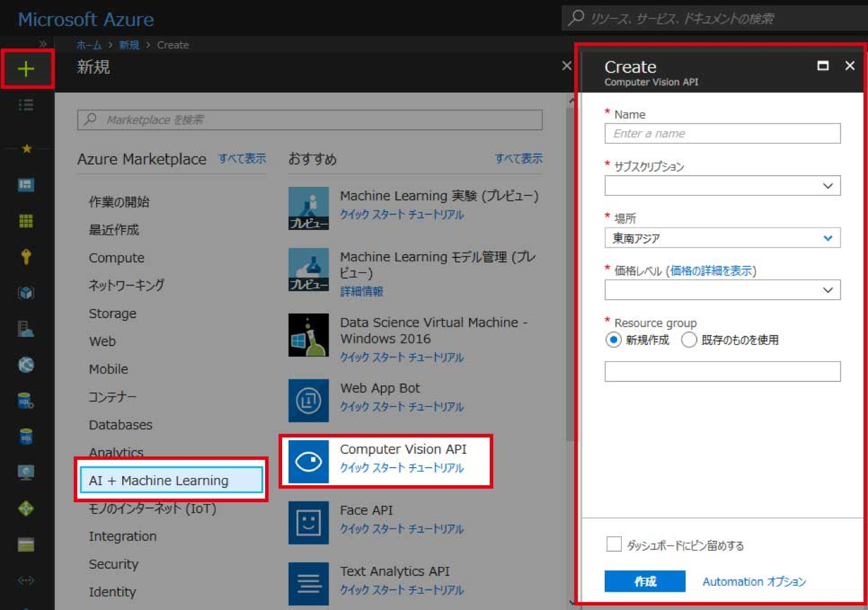Image resolution: width=868 pixels, height=610 pixels.
Task: Click すべて表示 next to Azure Marketplace
Action: tap(242, 159)
